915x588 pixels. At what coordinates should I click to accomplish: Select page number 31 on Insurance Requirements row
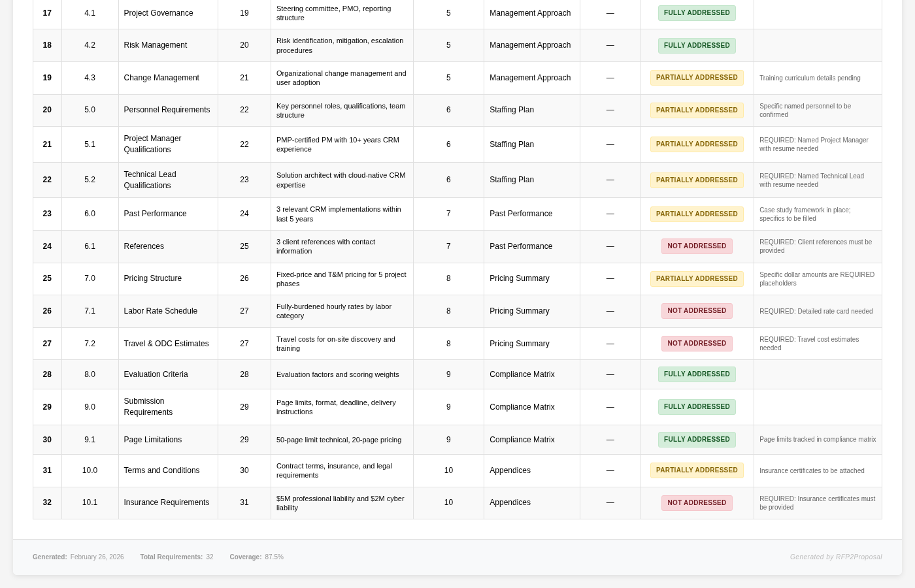pos(244,503)
